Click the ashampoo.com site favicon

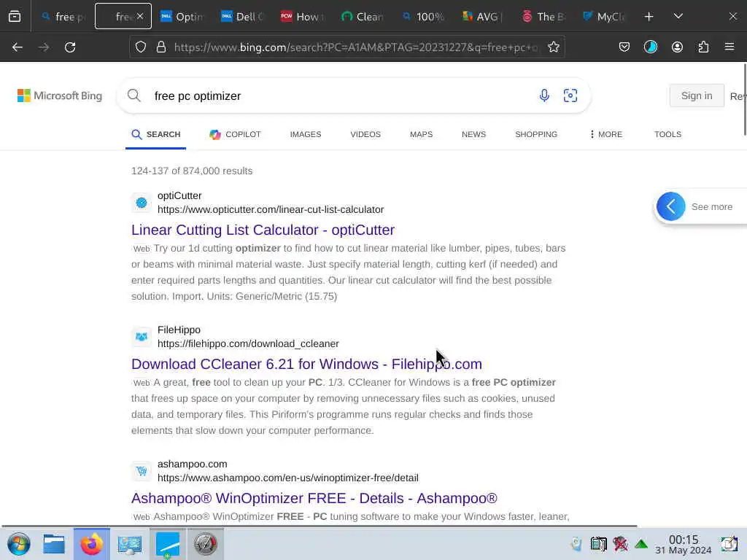coord(142,472)
